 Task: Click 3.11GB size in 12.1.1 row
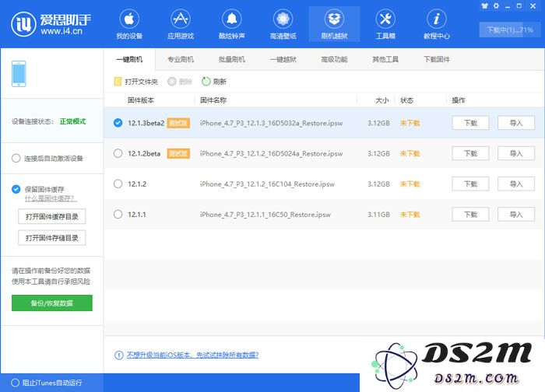click(378, 214)
